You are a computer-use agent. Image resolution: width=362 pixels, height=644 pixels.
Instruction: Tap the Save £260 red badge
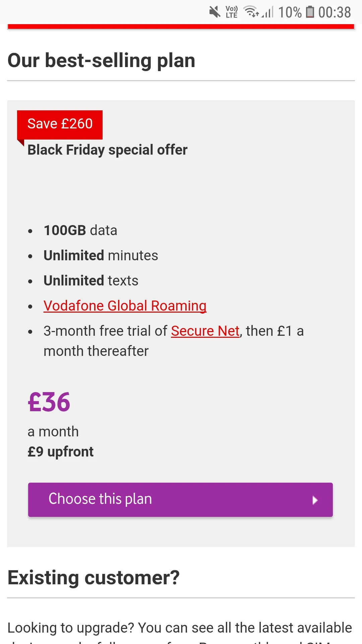pos(60,124)
